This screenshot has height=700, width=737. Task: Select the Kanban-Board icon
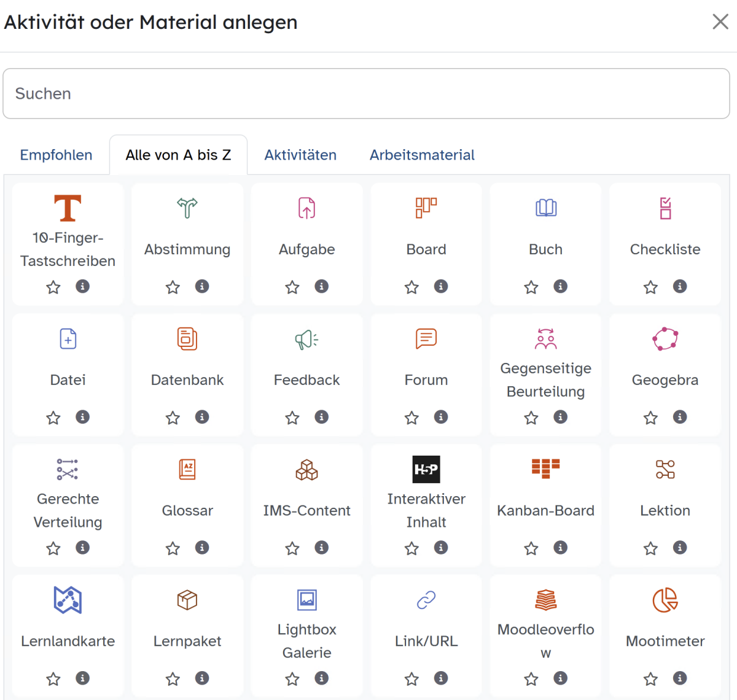pyautogui.click(x=545, y=469)
